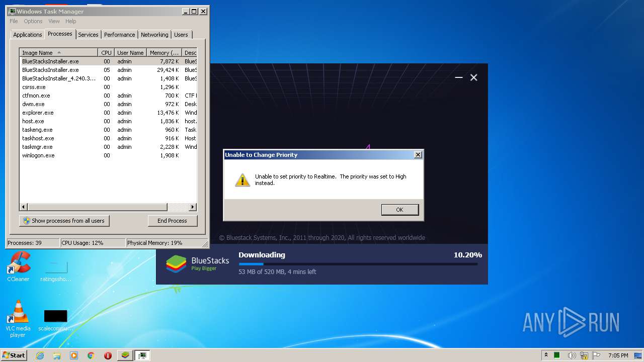Screen dimensions: 644x362
Task: Open the CCleaner desktop shortcut
Action: click(x=18, y=266)
